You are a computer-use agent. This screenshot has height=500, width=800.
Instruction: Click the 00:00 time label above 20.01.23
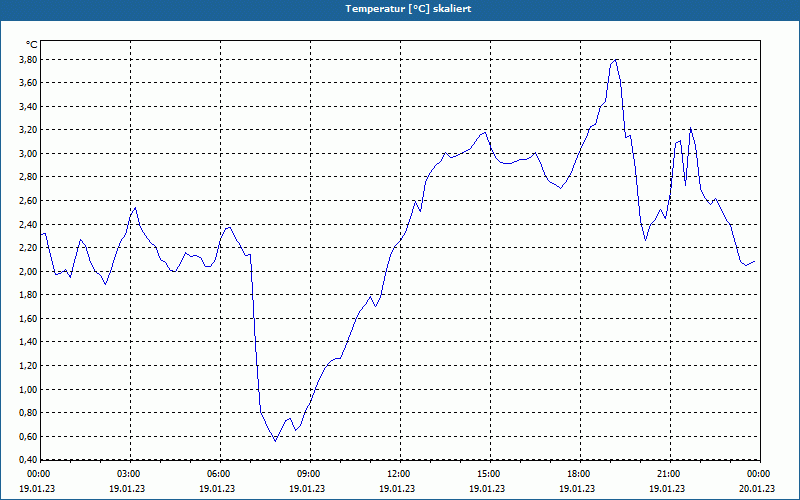(x=758, y=474)
